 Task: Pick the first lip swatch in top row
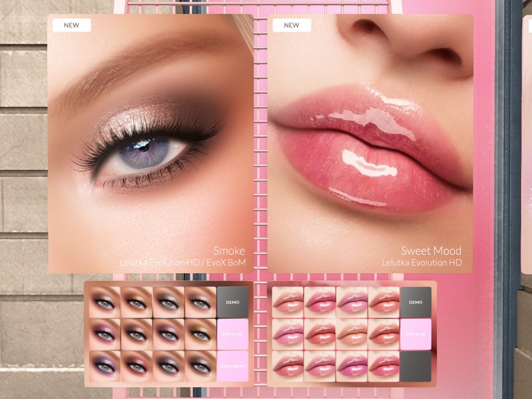(x=288, y=302)
